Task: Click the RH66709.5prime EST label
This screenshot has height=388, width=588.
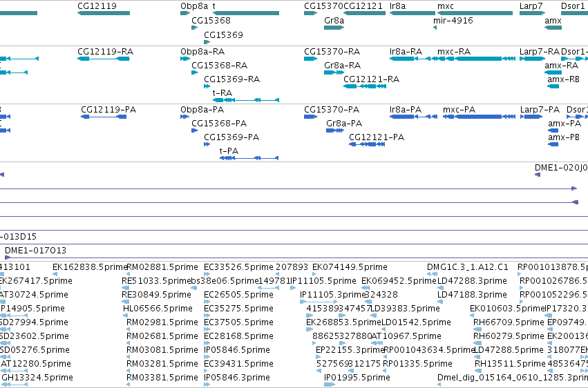Action: (509, 322)
